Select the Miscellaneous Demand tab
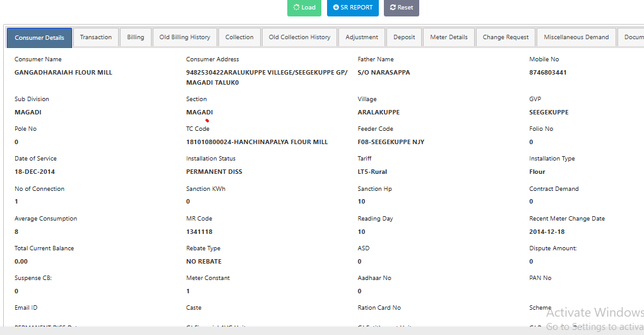The height and width of the screenshot is (335, 644). point(576,37)
